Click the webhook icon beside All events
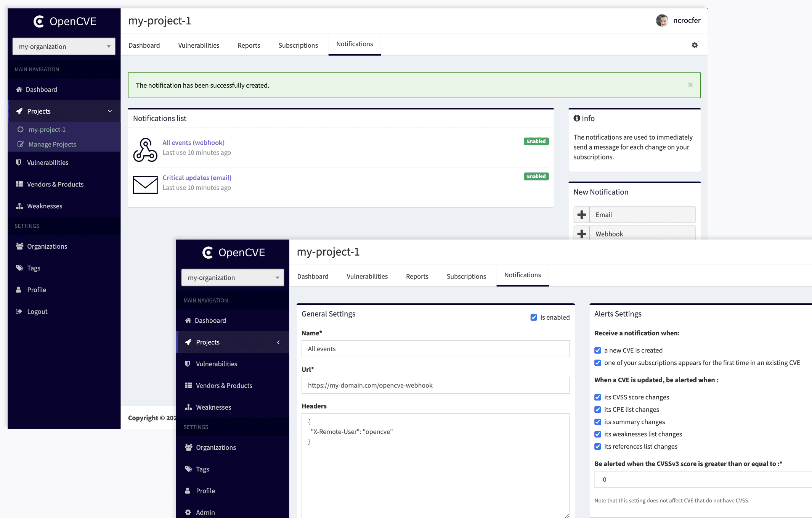The width and height of the screenshot is (812, 518). pos(145,150)
